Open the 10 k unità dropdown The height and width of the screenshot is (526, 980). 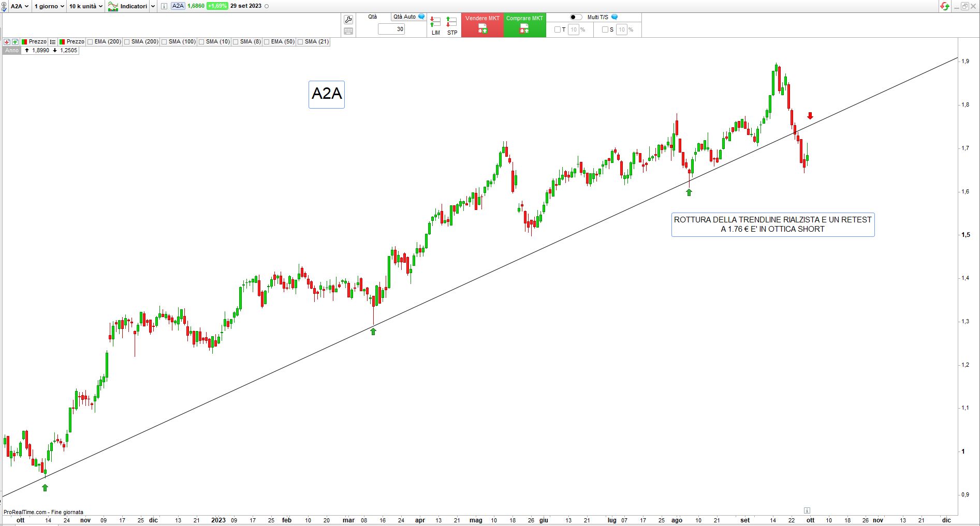point(86,6)
